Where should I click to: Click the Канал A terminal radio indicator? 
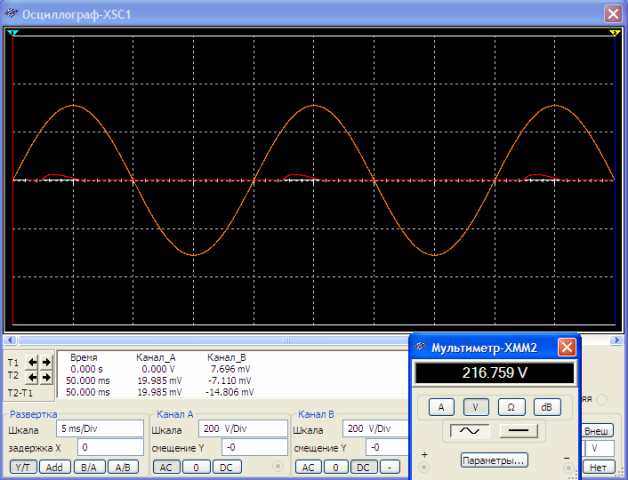click(x=278, y=466)
